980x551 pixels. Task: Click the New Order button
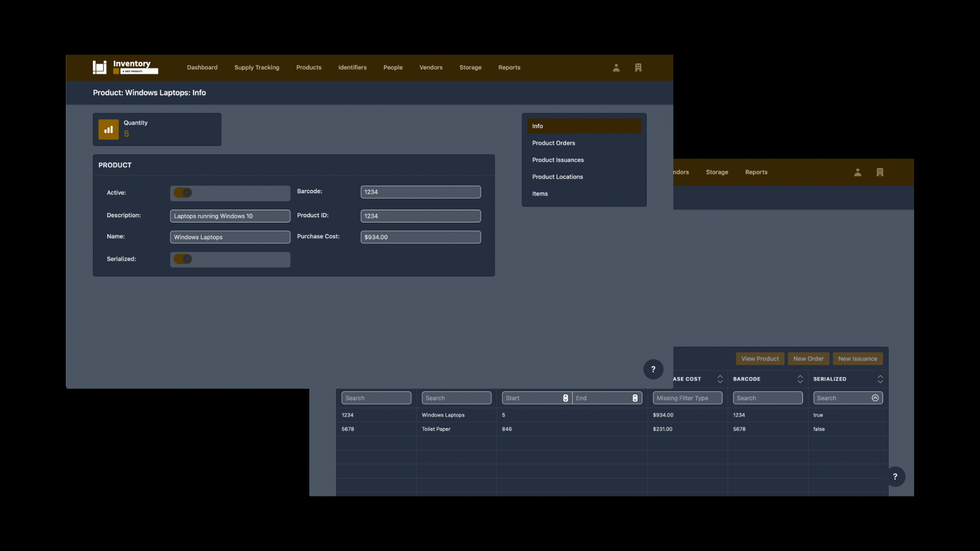pos(808,359)
